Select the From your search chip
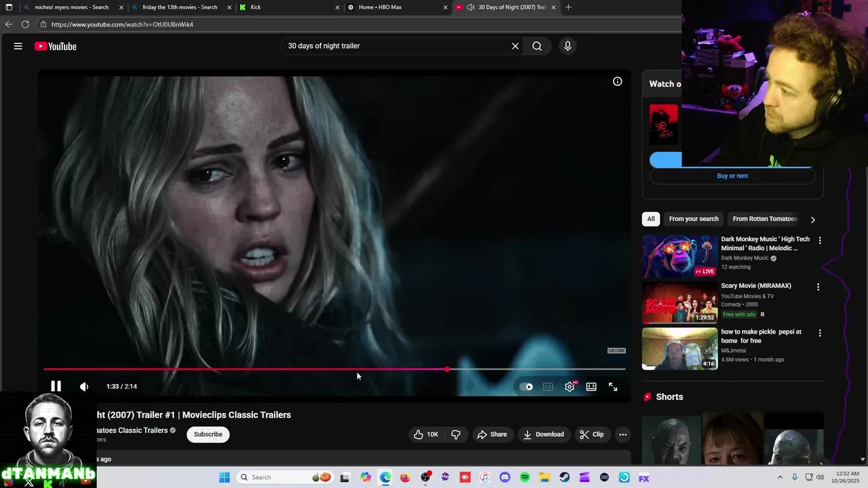This screenshot has width=868, height=488. [x=694, y=219]
